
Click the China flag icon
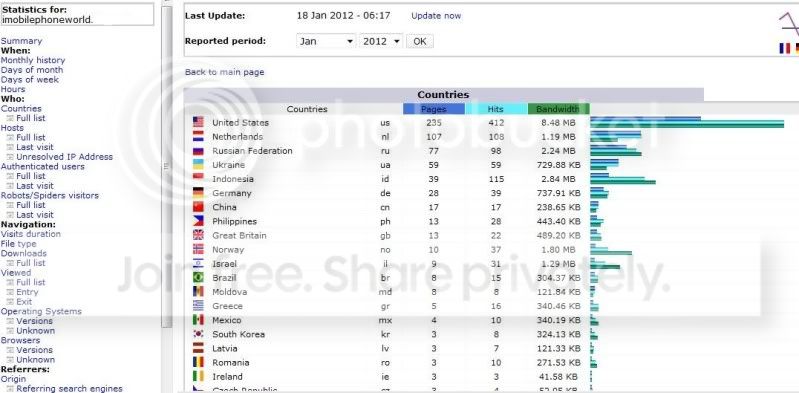[198, 207]
